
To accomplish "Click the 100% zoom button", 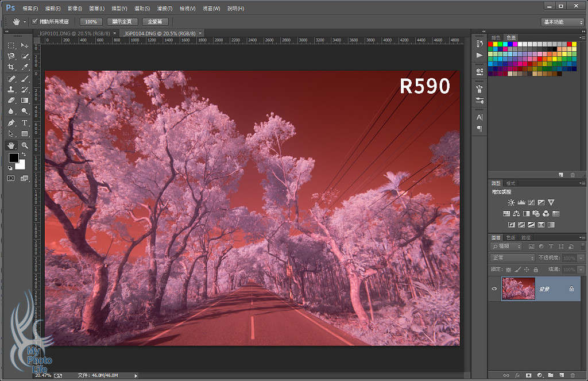I will pos(91,22).
